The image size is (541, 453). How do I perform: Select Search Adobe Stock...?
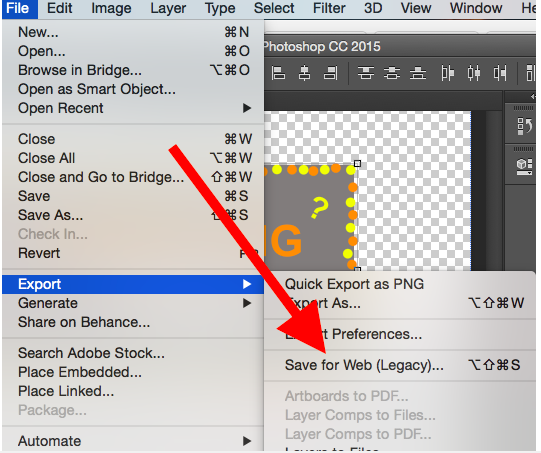(133, 353)
